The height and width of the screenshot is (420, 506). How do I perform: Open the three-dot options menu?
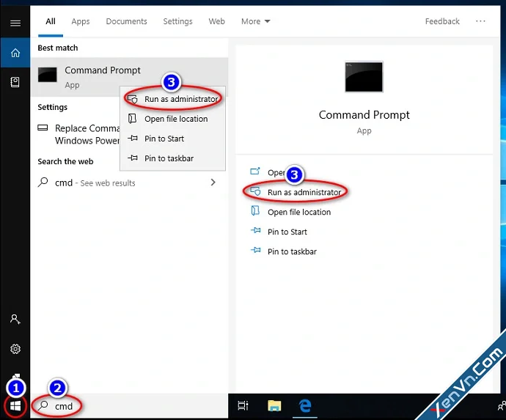point(480,21)
